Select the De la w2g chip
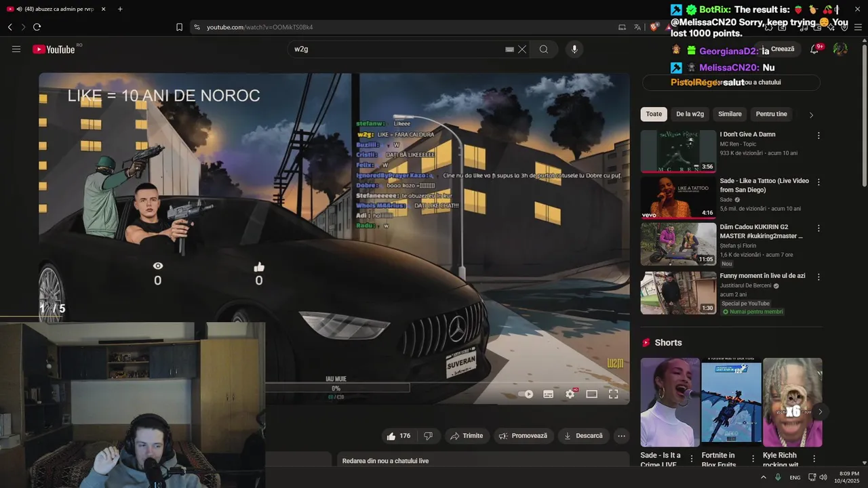Image resolution: width=868 pixels, height=488 pixels. tap(690, 114)
